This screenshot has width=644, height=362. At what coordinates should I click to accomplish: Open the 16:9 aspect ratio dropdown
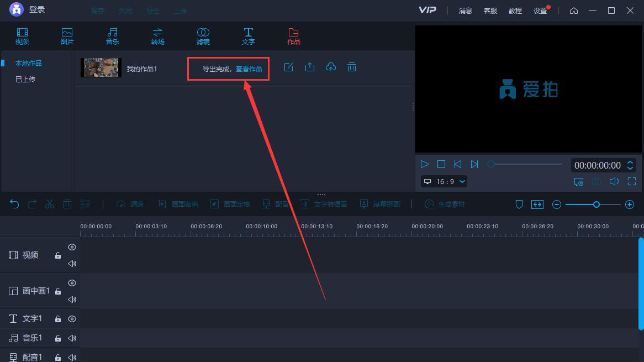tap(444, 182)
